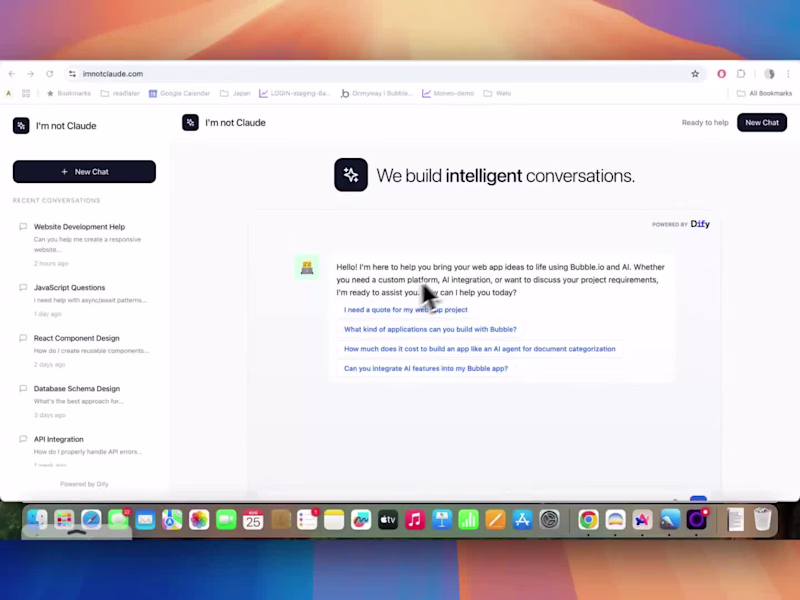Choose 'How much does it cost to build an app' suggestion
800x600 pixels.
[x=480, y=349]
